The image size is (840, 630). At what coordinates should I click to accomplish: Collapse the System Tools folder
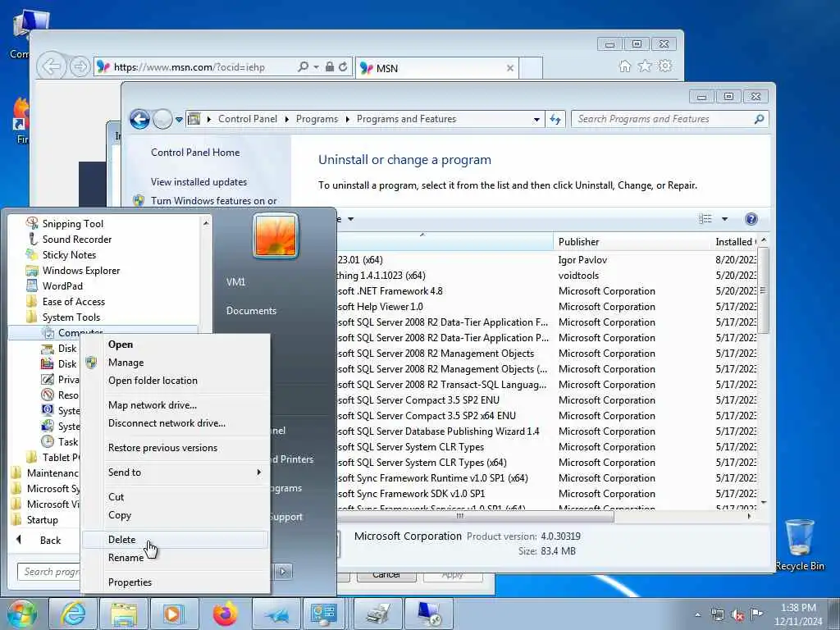(71, 317)
